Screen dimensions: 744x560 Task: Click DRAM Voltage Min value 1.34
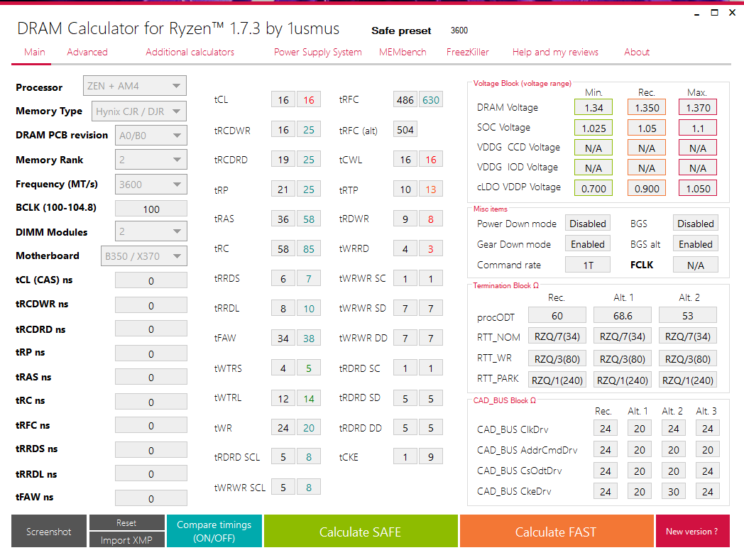click(593, 107)
